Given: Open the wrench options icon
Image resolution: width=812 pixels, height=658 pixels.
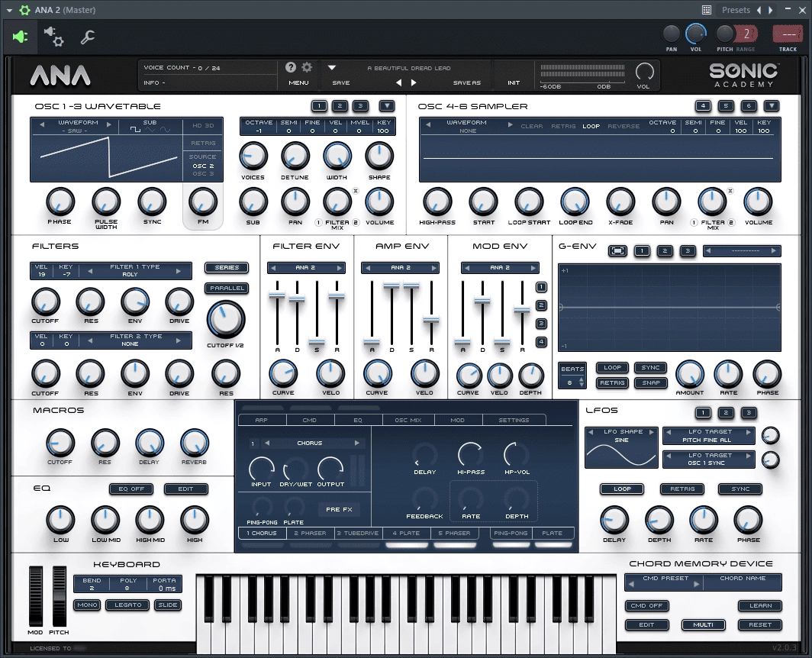Looking at the screenshot, I should [x=88, y=37].
